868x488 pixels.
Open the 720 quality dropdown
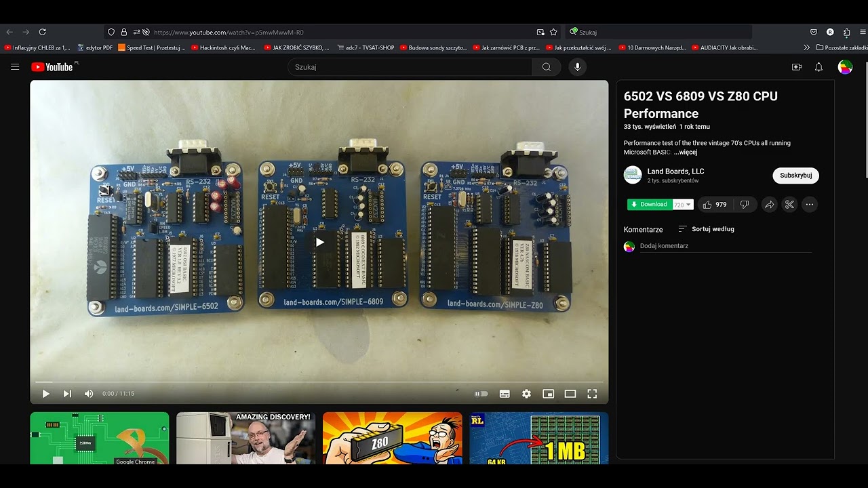coord(682,205)
